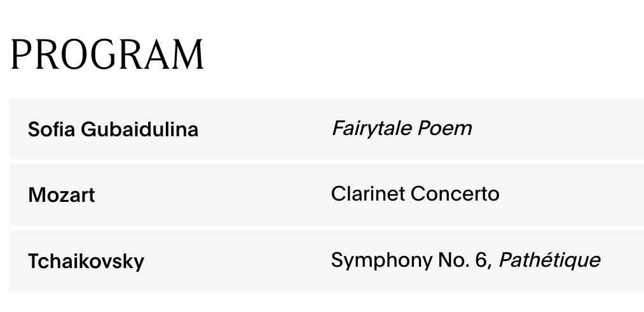The width and height of the screenshot is (644, 312).
Task: Select the Sofia Gubaidulina composer name
Action: [x=113, y=129]
